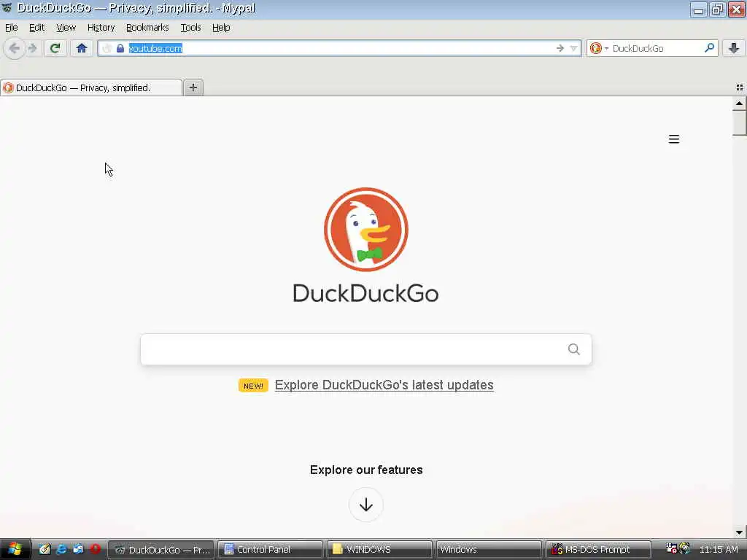Minimize the Mypal browser window
This screenshot has height=560, width=747.
698,9
